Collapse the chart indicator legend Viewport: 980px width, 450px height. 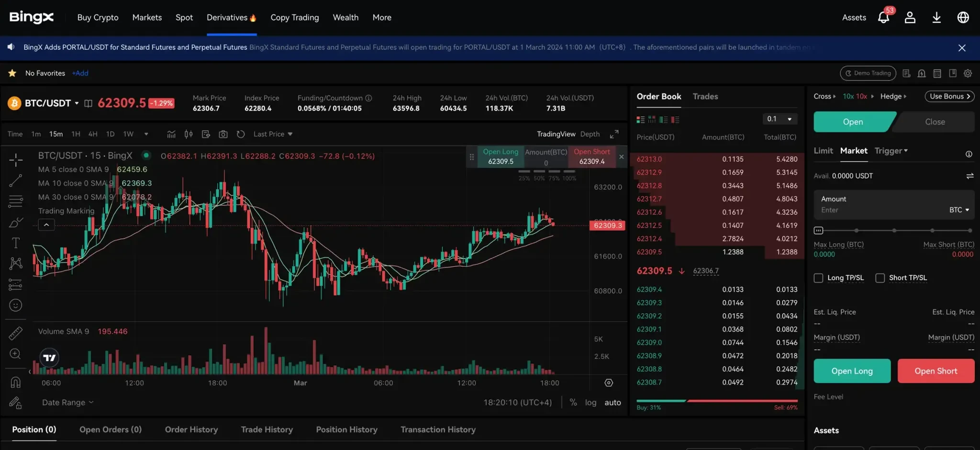point(46,225)
